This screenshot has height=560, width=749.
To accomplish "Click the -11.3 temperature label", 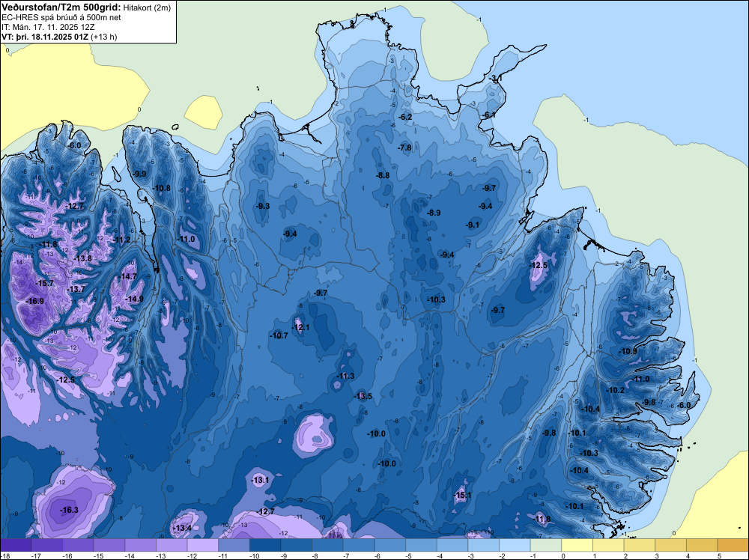I will (345, 376).
